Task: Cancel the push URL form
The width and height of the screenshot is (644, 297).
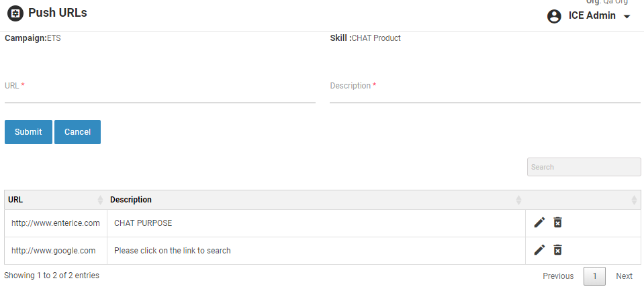Action: pos(77,132)
